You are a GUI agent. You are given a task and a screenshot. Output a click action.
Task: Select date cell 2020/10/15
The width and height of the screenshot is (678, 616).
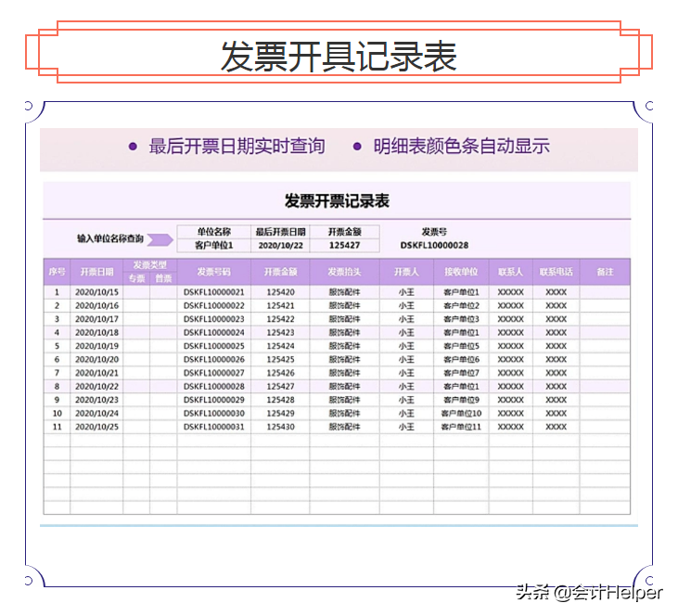click(x=96, y=292)
